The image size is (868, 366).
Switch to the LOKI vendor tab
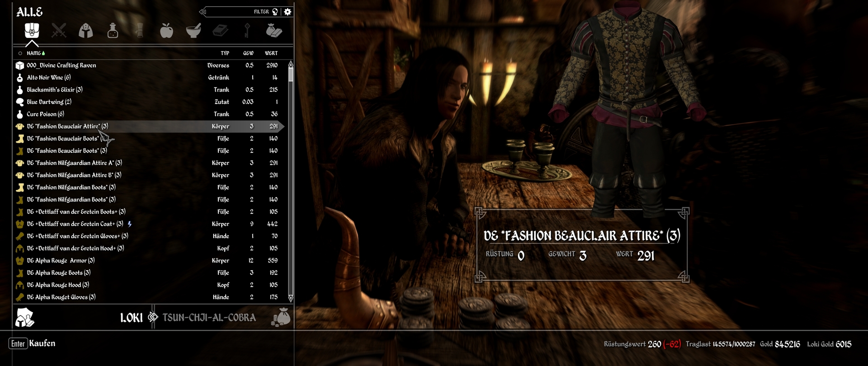coord(131,318)
